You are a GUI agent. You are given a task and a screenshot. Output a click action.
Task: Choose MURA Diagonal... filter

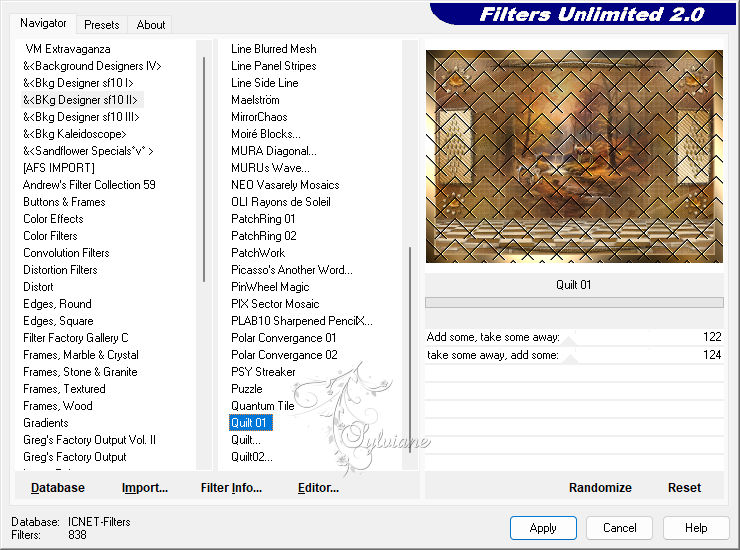pos(274,151)
